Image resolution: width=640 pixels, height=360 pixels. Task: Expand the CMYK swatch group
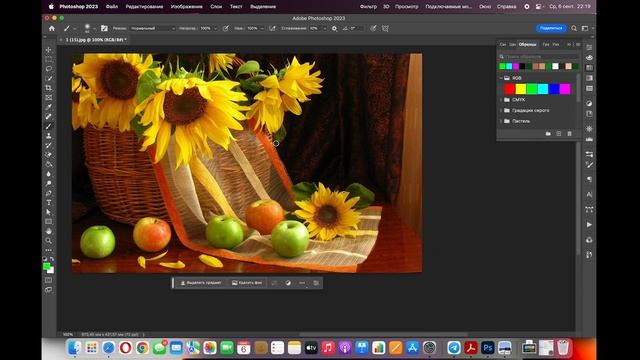[501, 100]
